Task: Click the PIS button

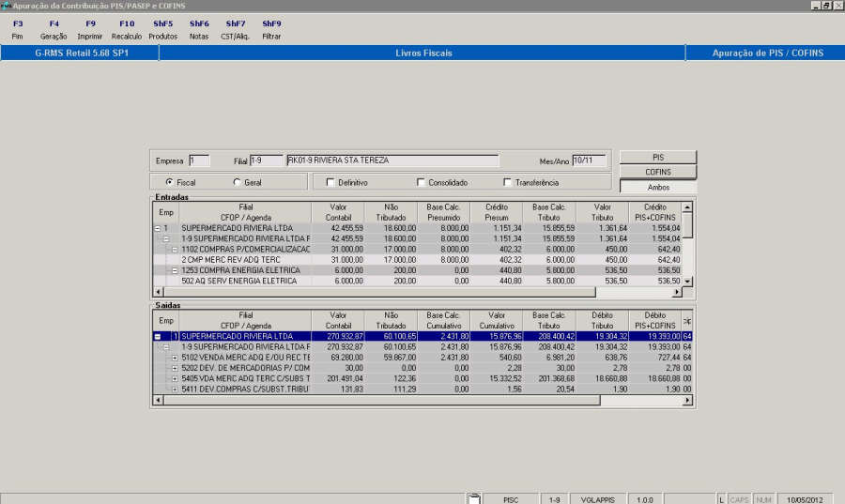Action: 657,157
